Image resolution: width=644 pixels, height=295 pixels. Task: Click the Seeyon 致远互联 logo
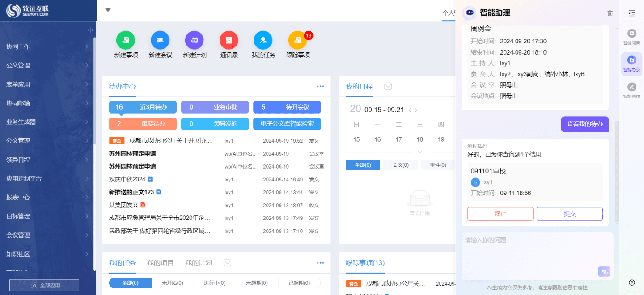point(27,10)
